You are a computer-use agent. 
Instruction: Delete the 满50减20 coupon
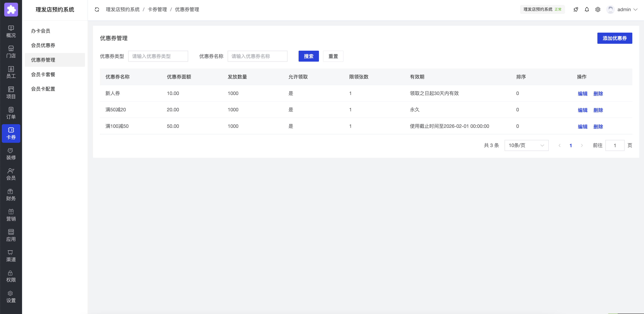pos(598,110)
